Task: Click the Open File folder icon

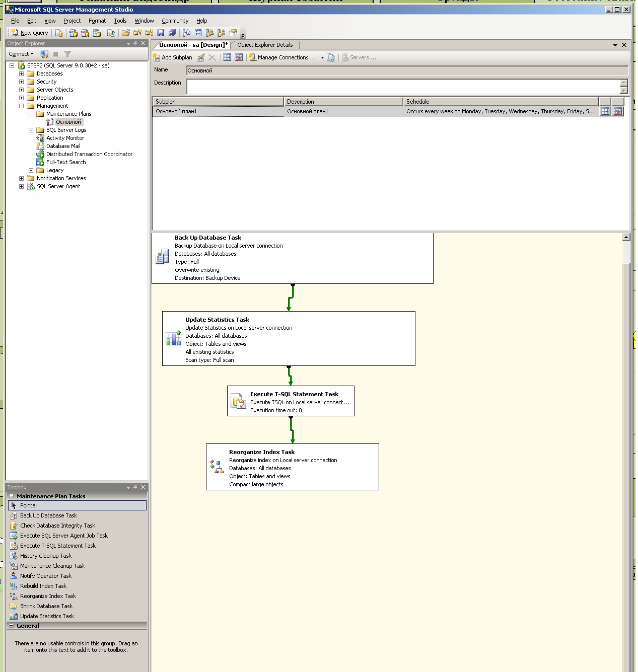Action: pos(125,33)
